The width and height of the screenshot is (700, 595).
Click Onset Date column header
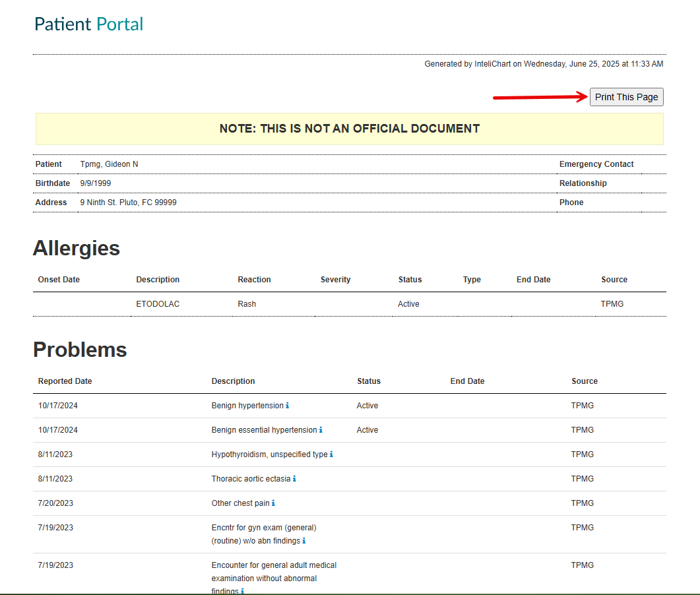[x=59, y=280]
